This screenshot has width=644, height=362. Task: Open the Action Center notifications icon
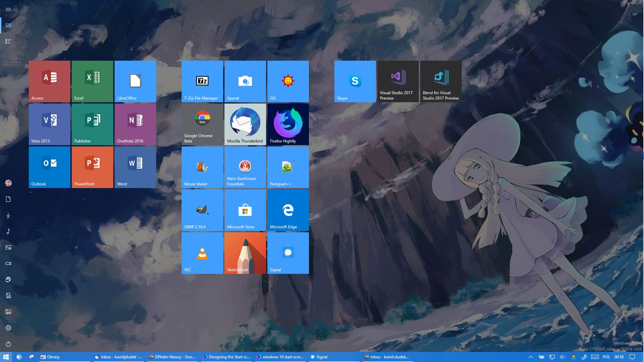click(632, 357)
